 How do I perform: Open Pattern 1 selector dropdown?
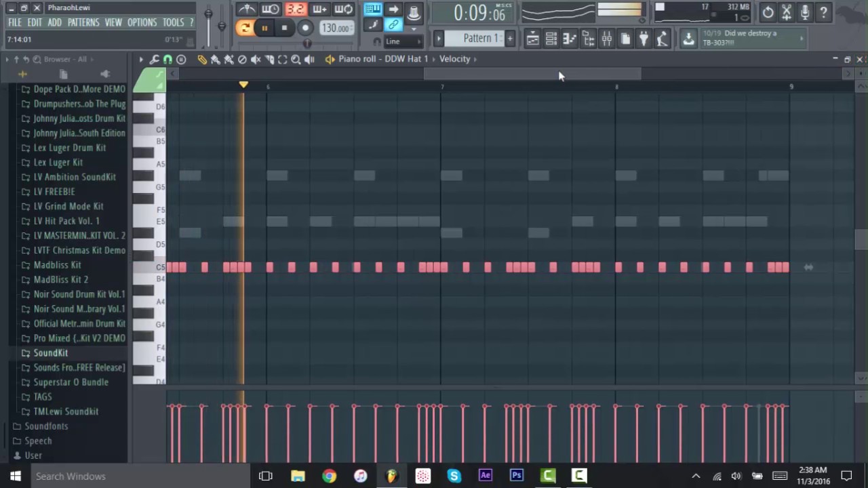pos(473,38)
